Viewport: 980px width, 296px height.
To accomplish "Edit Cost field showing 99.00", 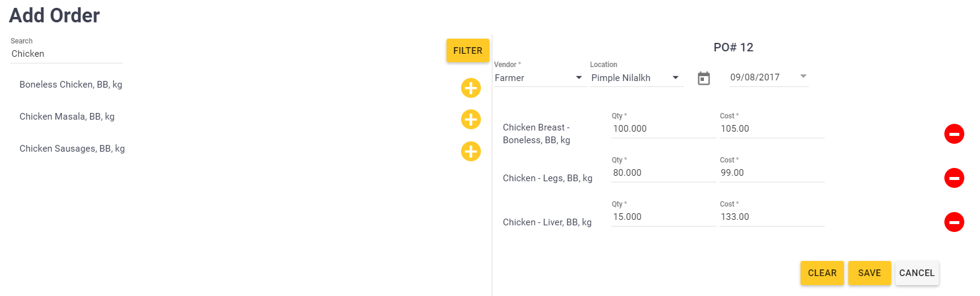I will (x=772, y=173).
